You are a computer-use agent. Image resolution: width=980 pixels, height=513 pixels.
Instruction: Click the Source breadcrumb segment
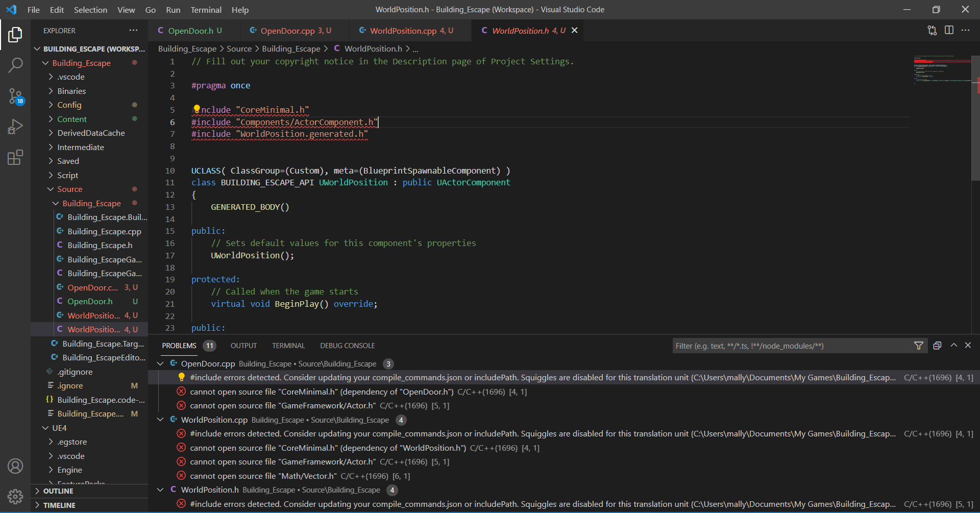click(x=239, y=48)
